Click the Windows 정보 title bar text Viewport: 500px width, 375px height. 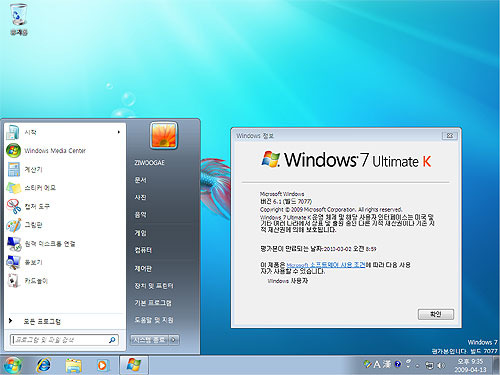(x=255, y=136)
